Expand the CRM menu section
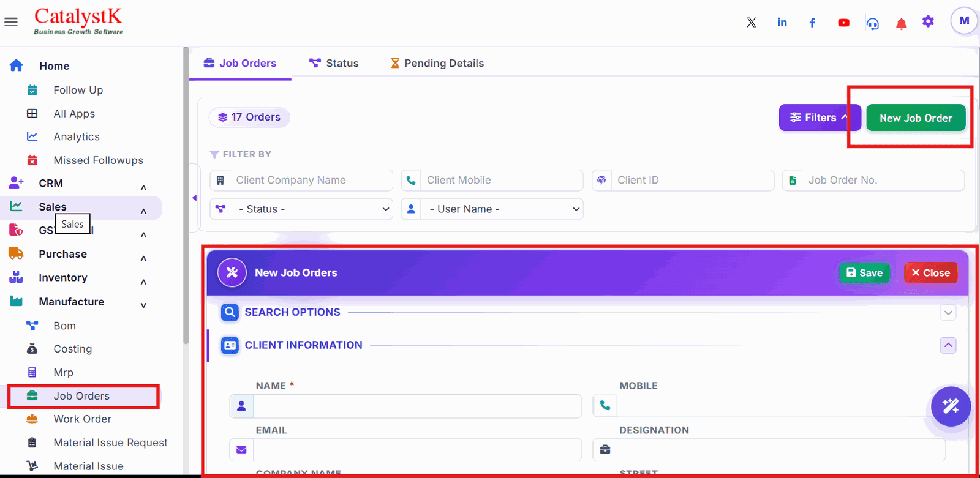The height and width of the screenshot is (478, 980). point(143,187)
